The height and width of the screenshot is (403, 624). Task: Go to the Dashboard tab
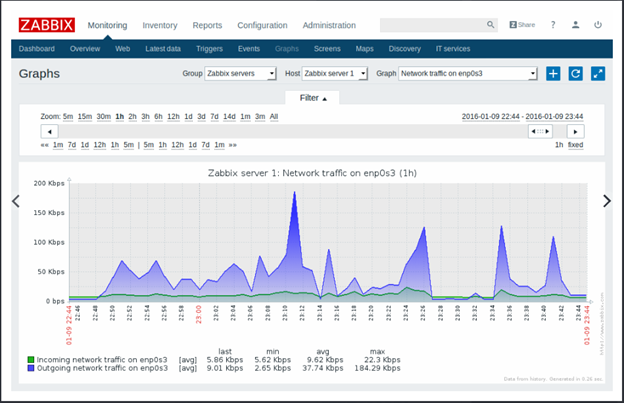pos(37,49)
